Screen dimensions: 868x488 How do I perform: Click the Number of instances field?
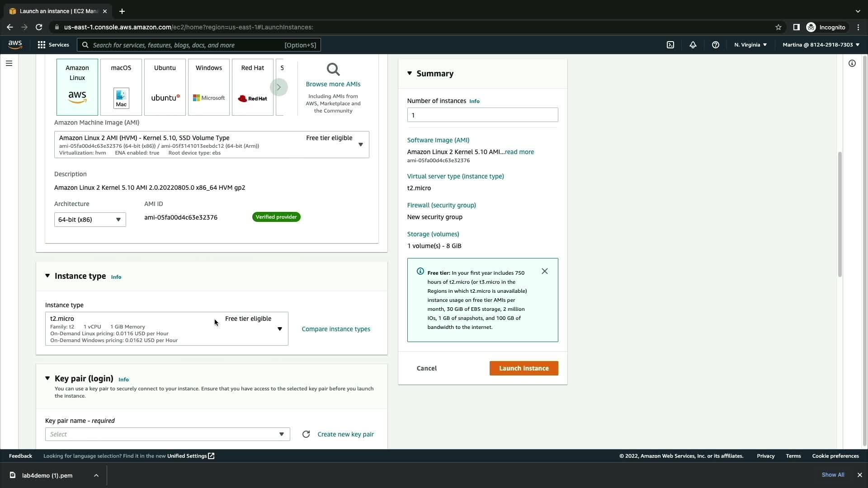482,115
